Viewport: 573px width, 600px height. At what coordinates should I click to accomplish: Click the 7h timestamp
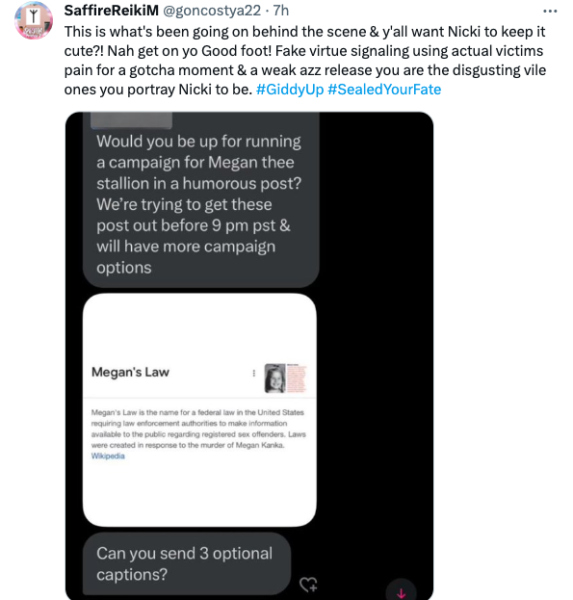click(x=281, y=11)
